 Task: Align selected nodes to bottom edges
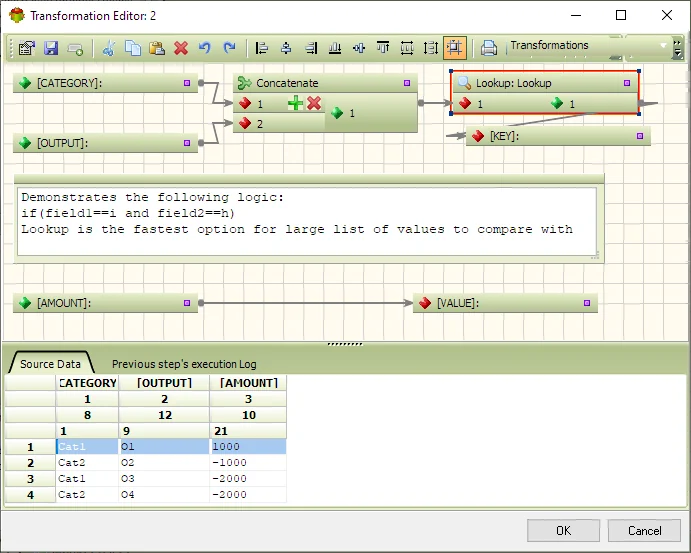tap(335, 48)
